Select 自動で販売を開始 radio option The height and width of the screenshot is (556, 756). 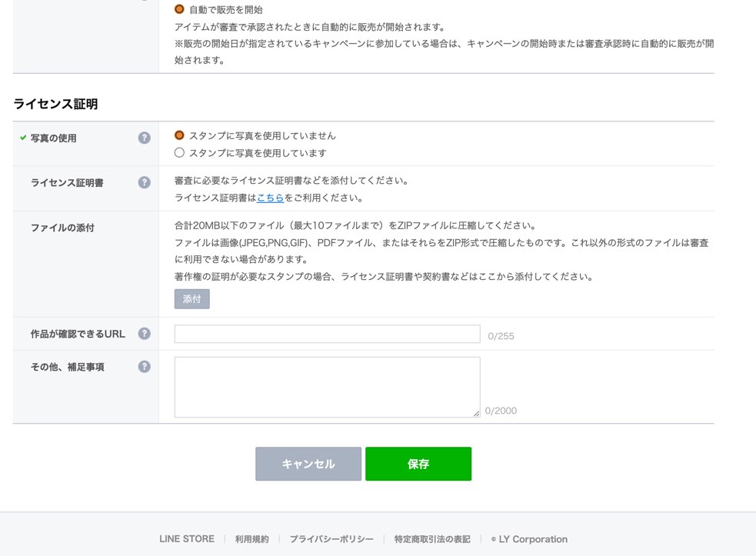point(179,9)
